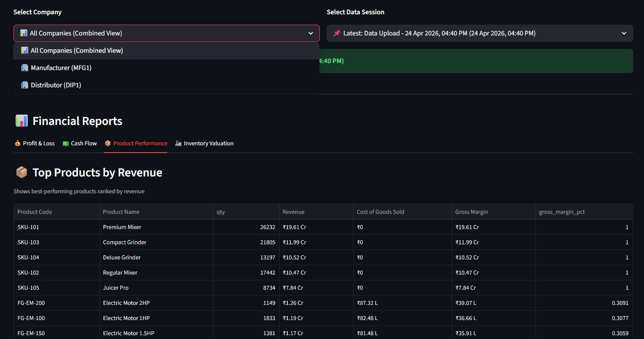Viewport: 644px width, 339px height.
Task: Sort by Gross Margin column header
Action: tap(494, 212)
